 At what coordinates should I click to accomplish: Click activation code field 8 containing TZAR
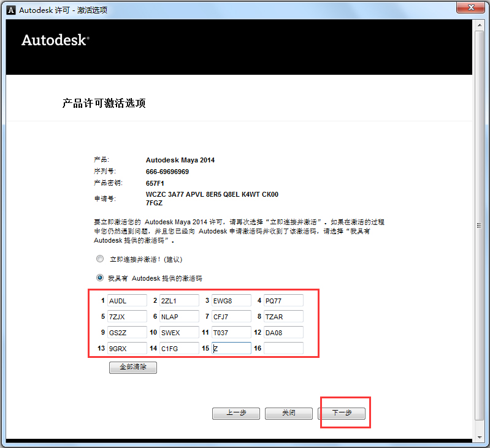pos(283,317)
